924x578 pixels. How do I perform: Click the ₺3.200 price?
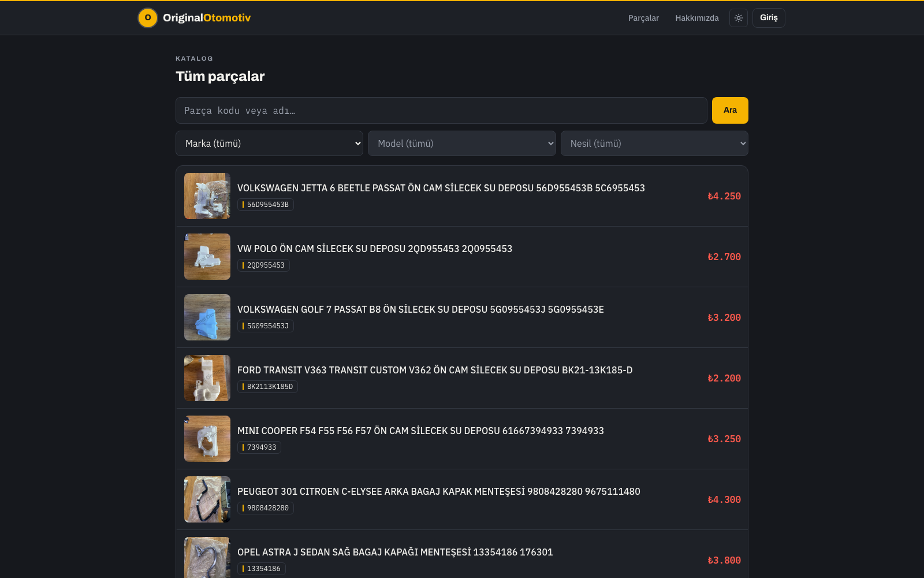click(x=724, y=317)
